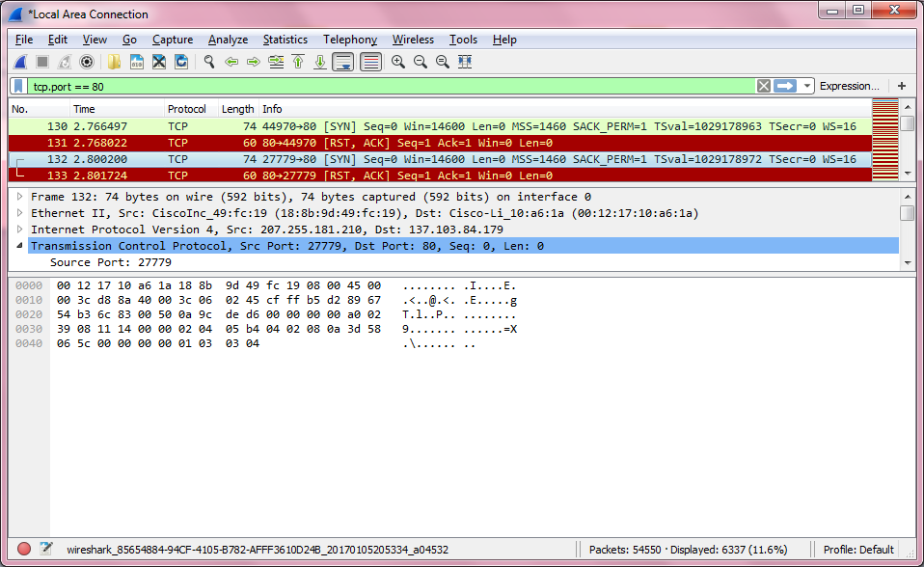Toggle auto-scroll during live capture

tap(343, 62)
